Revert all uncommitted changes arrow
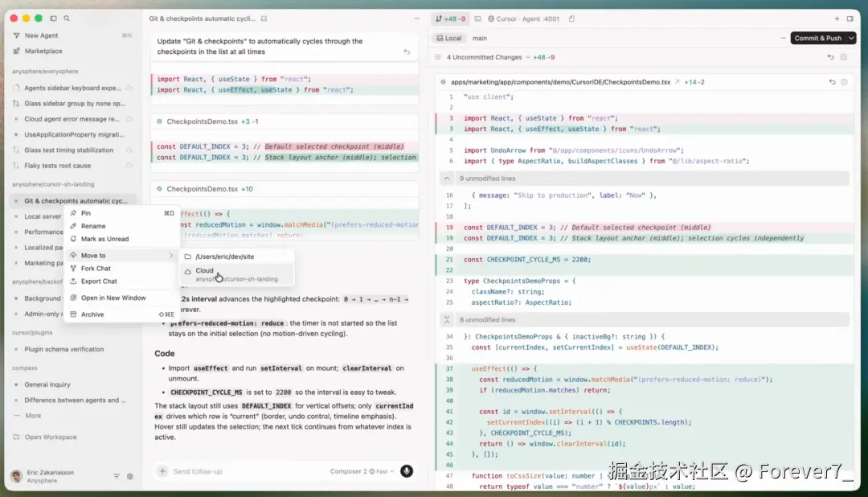Screen dimensions: 868x497 830,57
